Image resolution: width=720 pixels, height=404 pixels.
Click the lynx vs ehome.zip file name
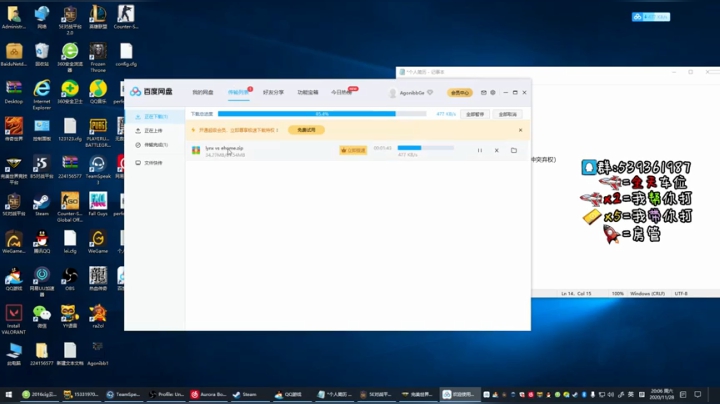point(225,148)
